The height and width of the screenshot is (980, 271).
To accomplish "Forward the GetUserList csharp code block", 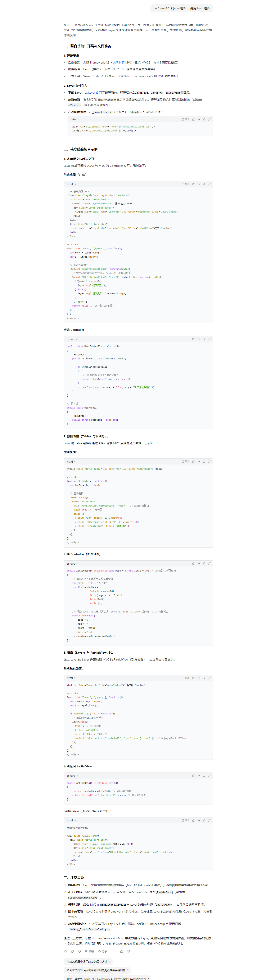I will tap(199, 563).
